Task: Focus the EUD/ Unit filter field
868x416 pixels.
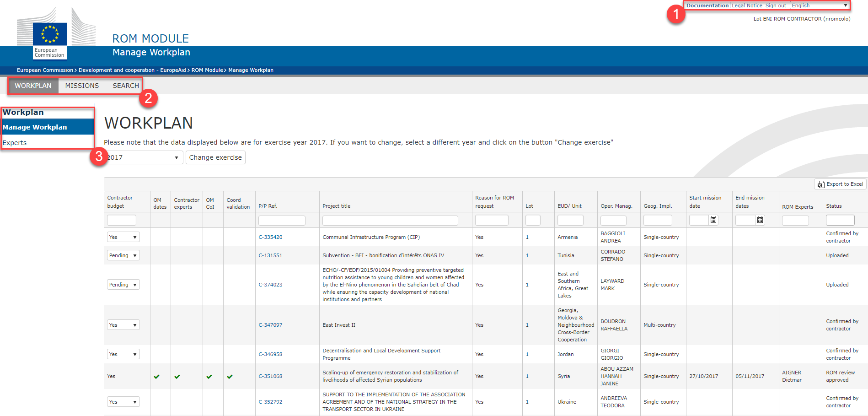Action: pos(570,220)
